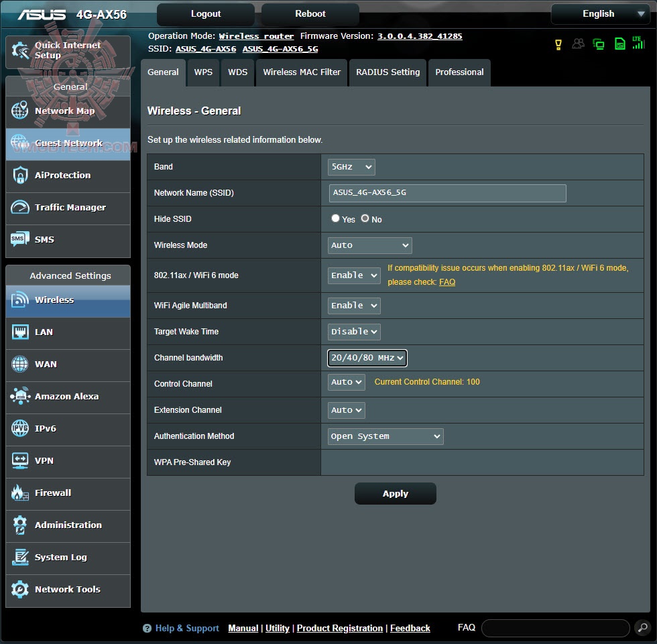
Task: Click the guest users status icon
Action: point(578,44)
